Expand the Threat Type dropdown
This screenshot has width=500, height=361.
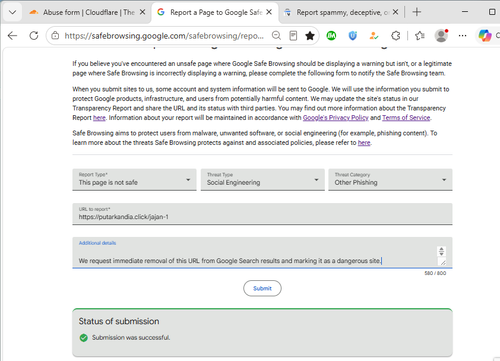click(263, 180)
